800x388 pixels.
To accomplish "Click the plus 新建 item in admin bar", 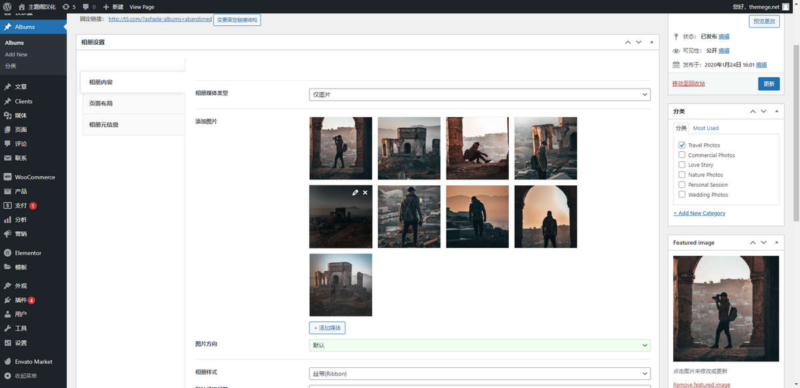I will pos(113,7).
